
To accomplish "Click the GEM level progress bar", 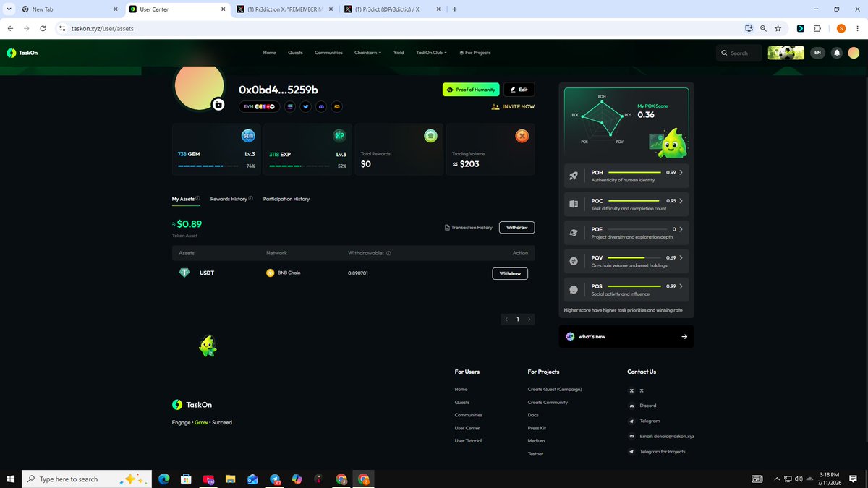I will 208,166.
